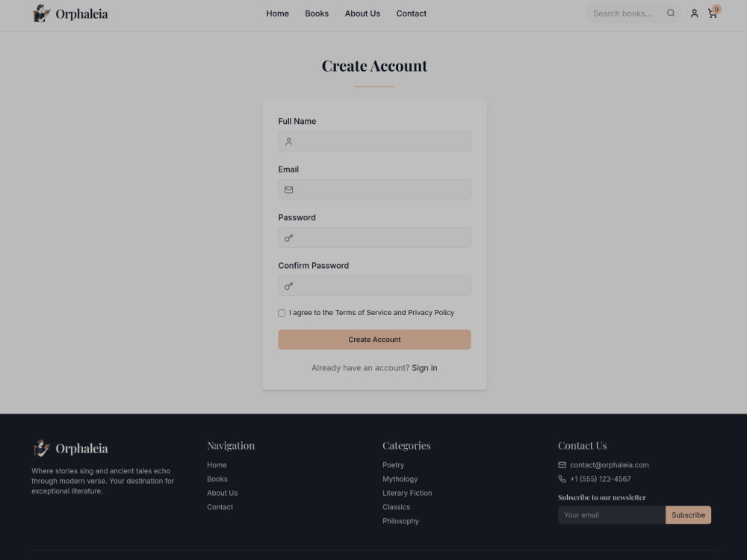Open the user account icon
This screenshot has width=747, height=560.
[694, 13]
